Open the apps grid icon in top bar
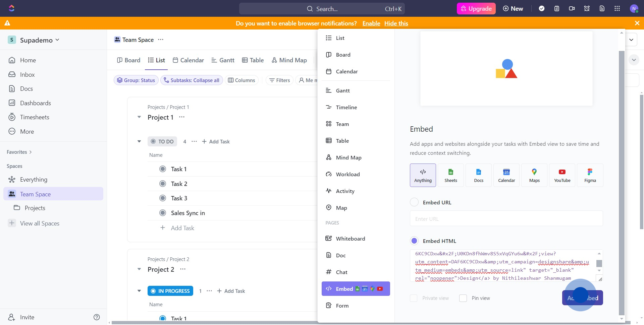644x325 pixels. [617, 8]
